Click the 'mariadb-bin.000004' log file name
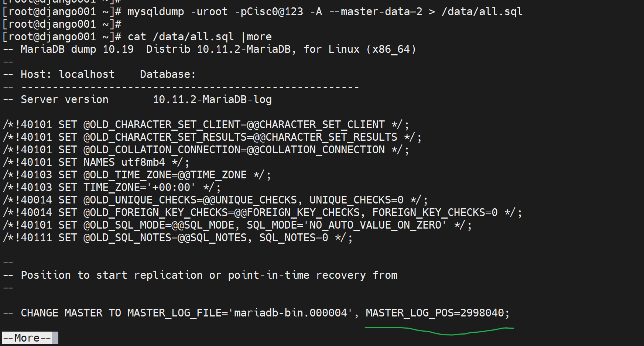644x346 pixels. click(291, 313)
